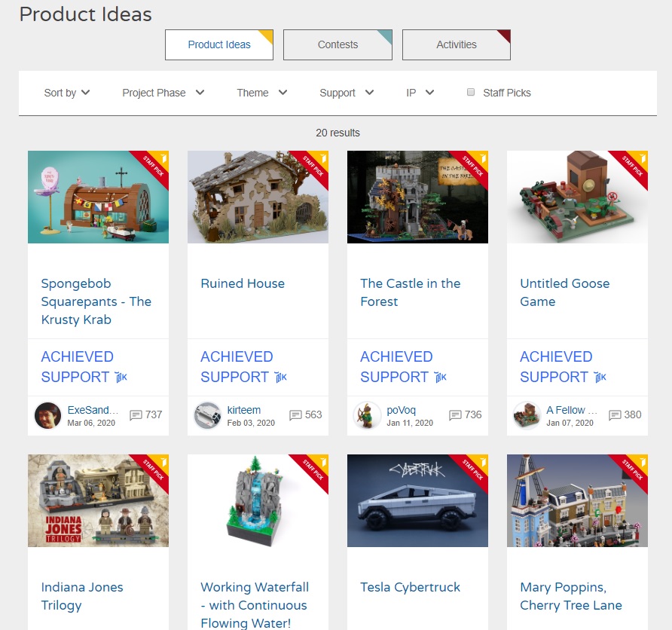Screen dimensions: 672x630
Task: Click 10K icon on Ruined House card
Action: 281,377
